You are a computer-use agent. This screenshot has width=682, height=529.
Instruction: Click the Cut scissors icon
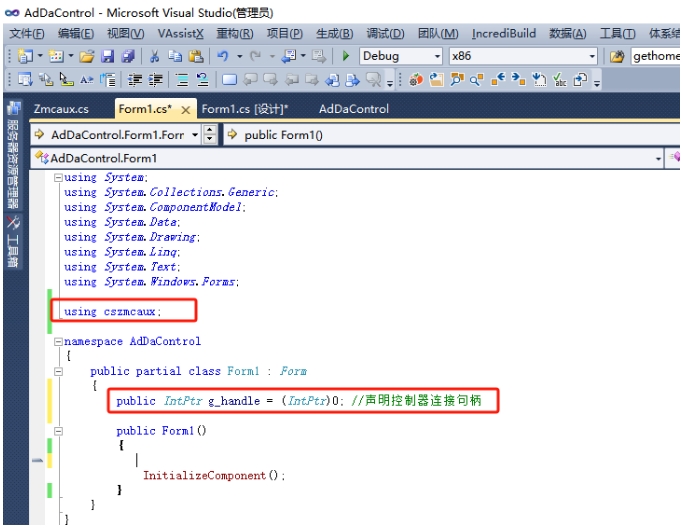(x=154, y=56)
